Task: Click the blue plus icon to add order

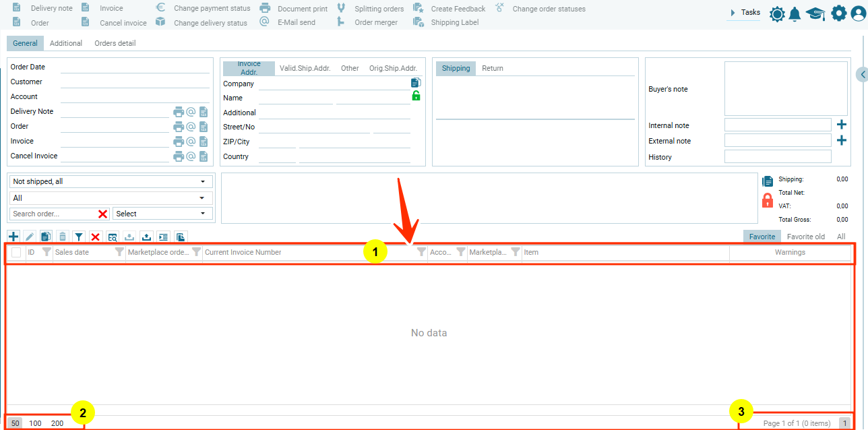Action: (13, 237)
